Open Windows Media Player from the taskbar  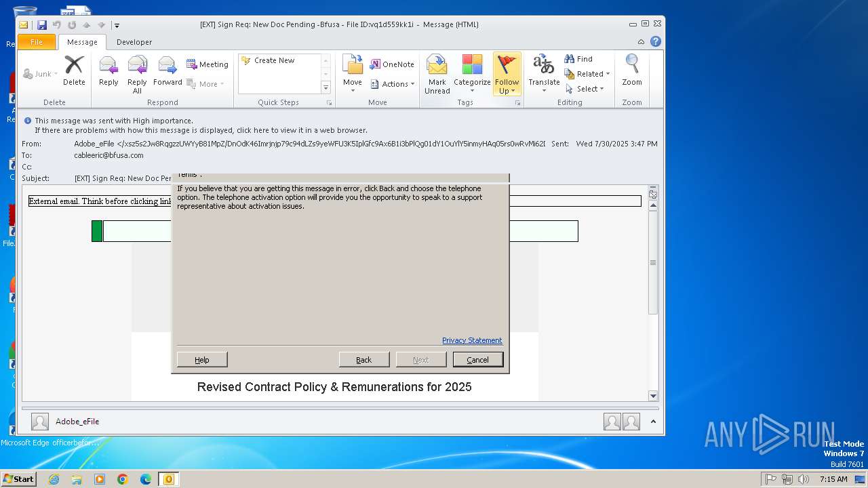[x=100, y=479]
